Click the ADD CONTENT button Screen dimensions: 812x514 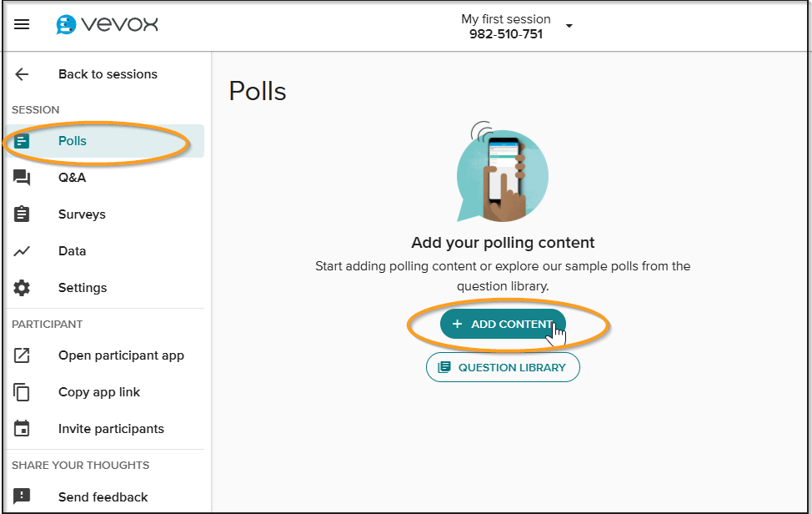pos(503,324)
